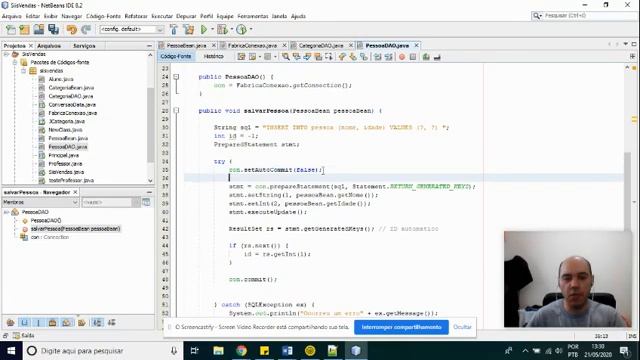The image size is (640, 360).
Task: Click the Ocultar link
Action: coord(462,327)
